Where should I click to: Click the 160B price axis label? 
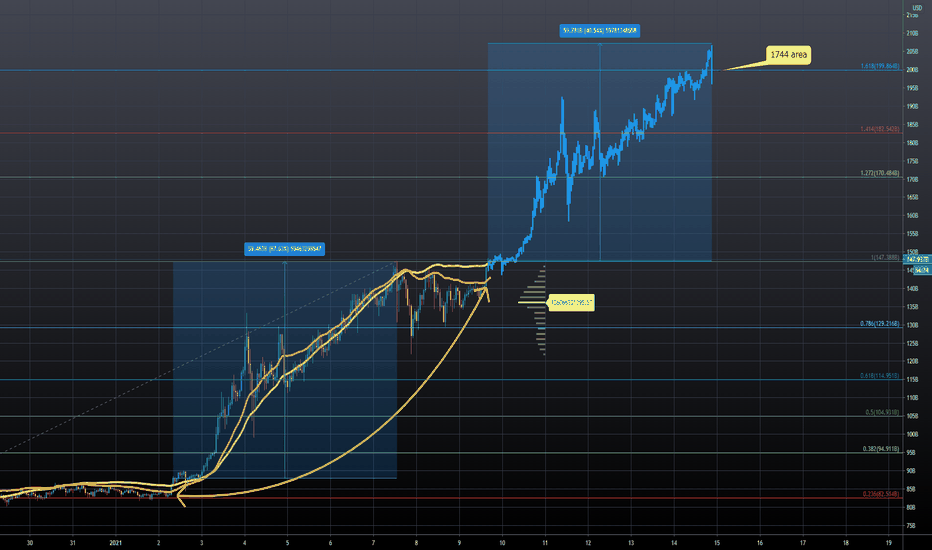(x=912, y=215)
